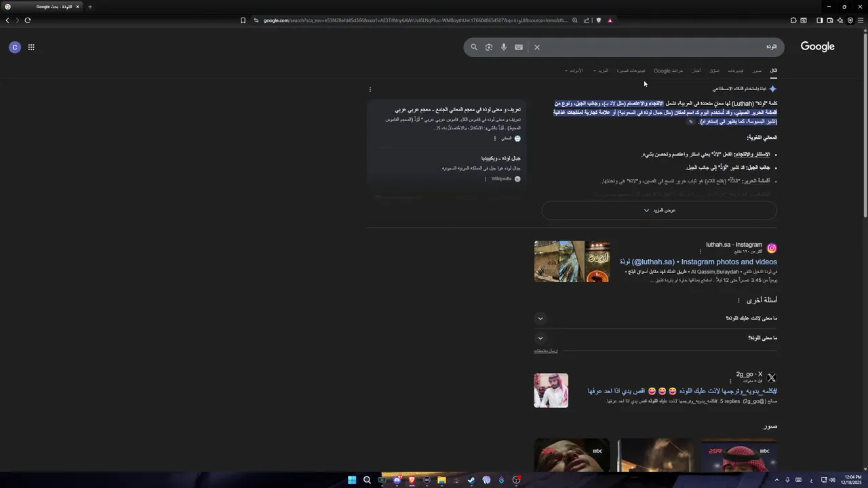Image resolution: width=868 pixels, height=488 pixels.
Task: Clear the search query with X icon
Action: coord(537,47)
